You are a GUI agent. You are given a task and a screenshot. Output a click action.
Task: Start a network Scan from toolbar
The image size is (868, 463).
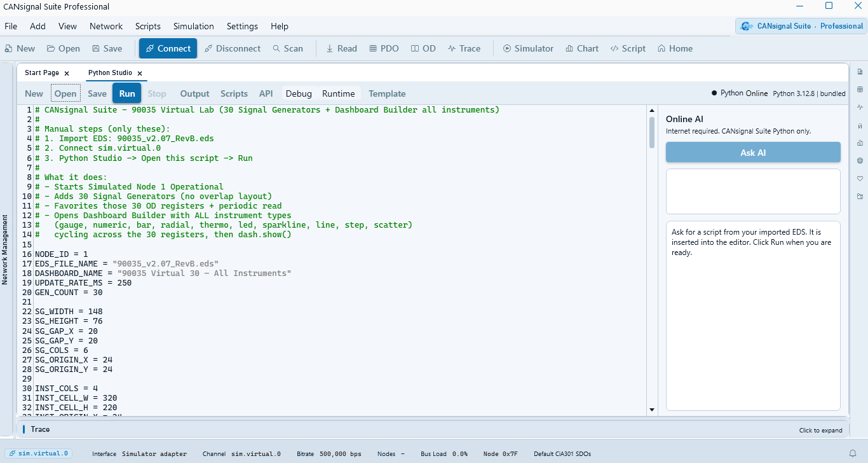[288, 48]
